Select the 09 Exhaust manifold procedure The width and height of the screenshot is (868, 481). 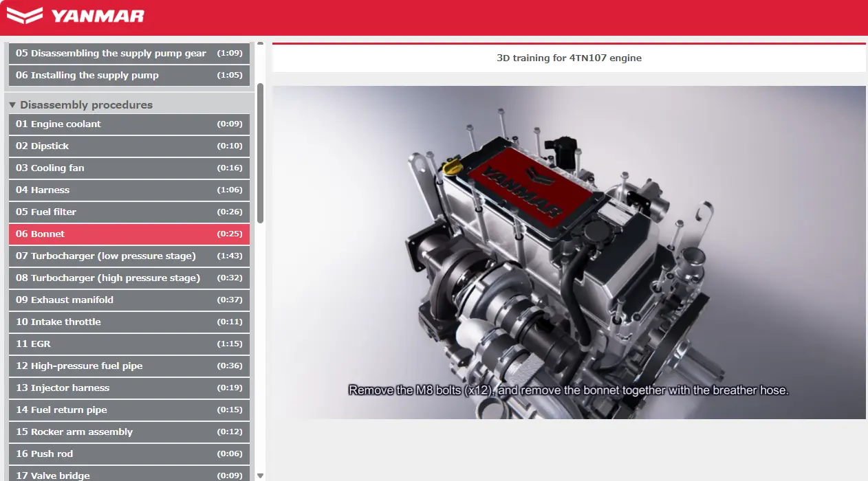pyautogui.click(x=128, y=300)
